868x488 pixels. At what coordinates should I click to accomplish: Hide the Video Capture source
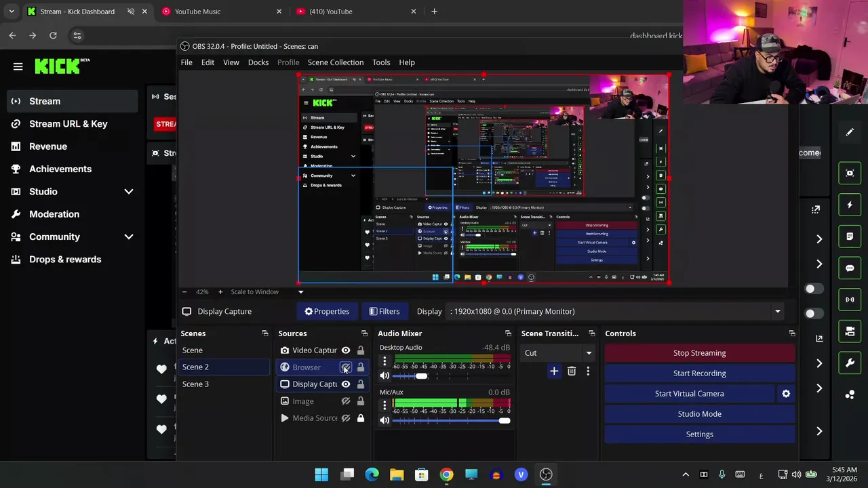tap(346, 350)
